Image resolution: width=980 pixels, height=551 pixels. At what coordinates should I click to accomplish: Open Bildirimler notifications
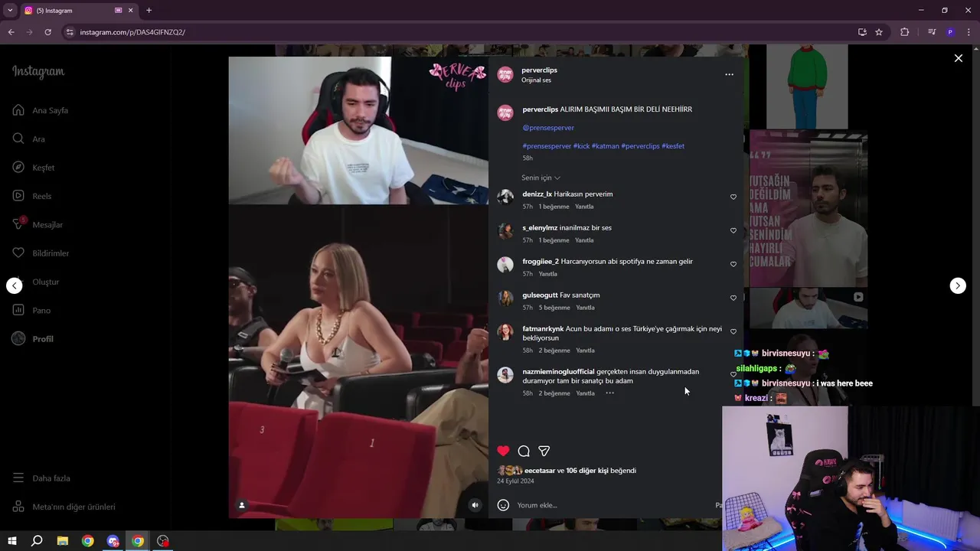tap(41, 253)
